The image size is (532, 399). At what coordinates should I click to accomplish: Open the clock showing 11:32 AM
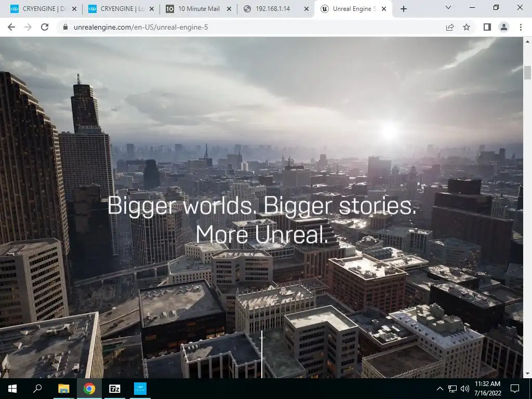(487, 389)
